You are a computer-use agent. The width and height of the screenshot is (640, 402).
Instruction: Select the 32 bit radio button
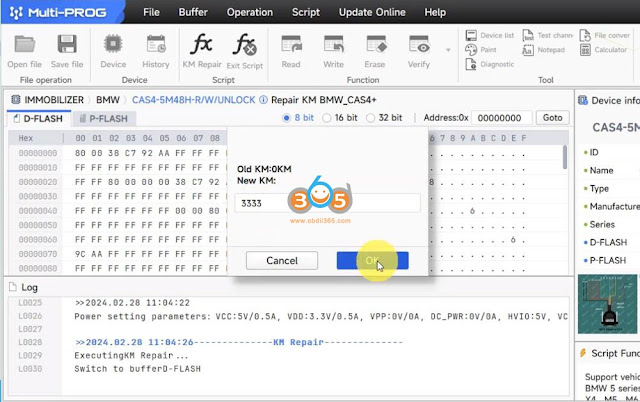[x=370, y=118]
